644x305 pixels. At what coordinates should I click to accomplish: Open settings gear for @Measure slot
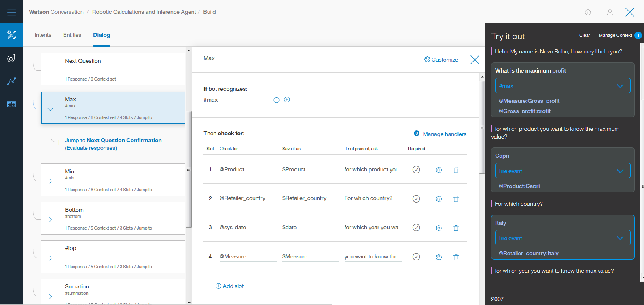point(439,257)
